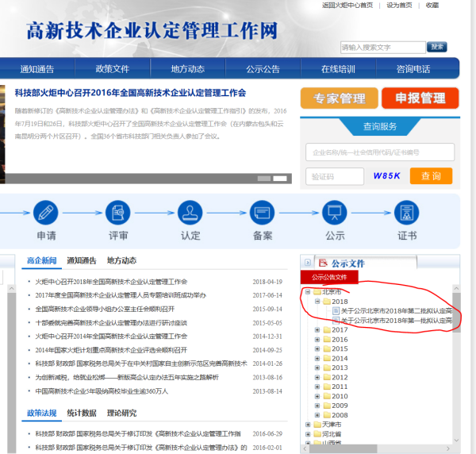This screenshot has width=476, height=454.
Task: Open the 天津市 folder icon
Action: (x=317, y=425)
